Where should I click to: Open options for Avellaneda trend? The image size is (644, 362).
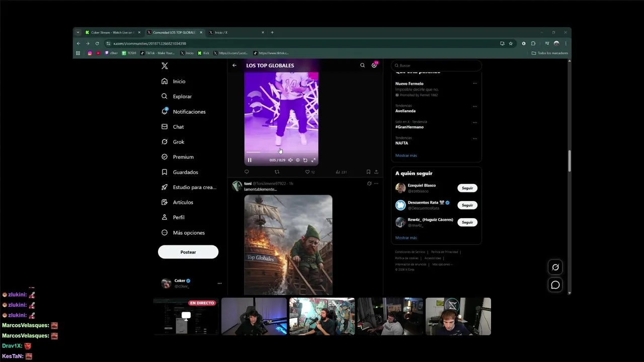pyautogui.click(x=475, y=107)
